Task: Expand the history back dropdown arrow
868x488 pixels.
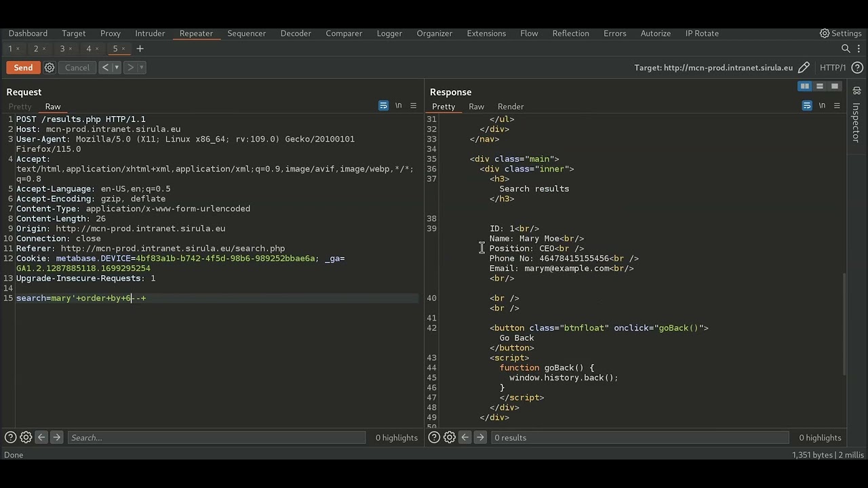Action: (x=116, y=68)
